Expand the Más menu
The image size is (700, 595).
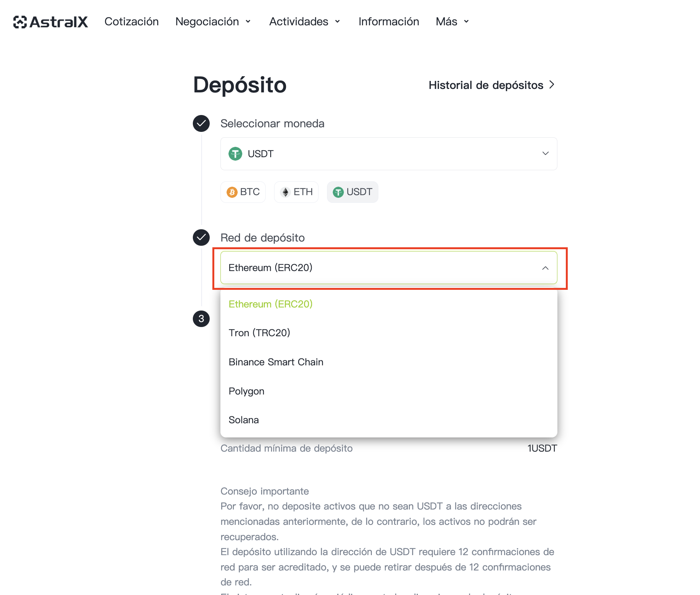tap(452, 21)
